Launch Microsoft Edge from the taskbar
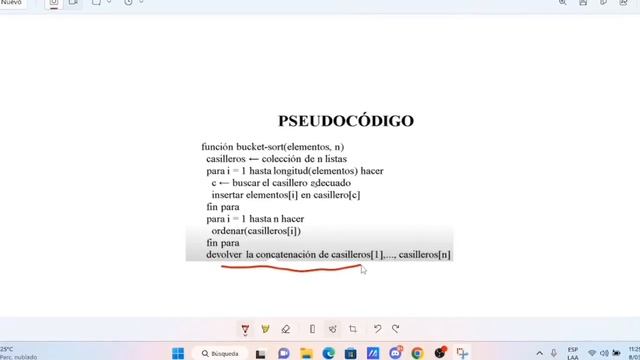 coord(329,353)
